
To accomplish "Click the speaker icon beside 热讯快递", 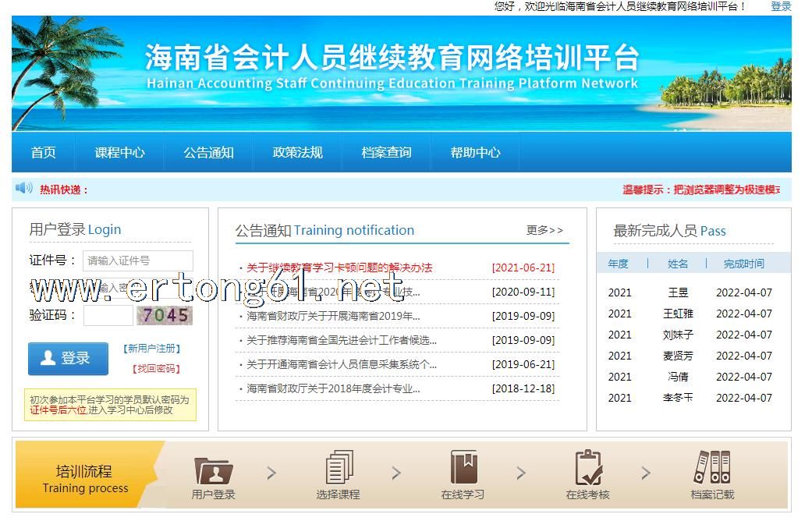I will [x=24, y=189].
